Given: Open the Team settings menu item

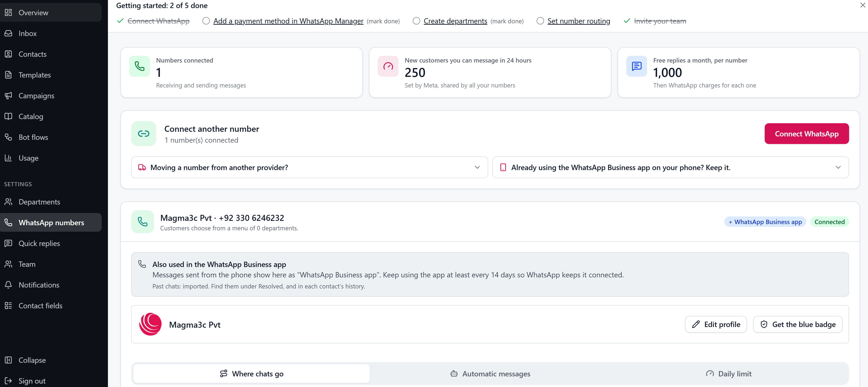Looking at the screenshot, I should (51, 264).
